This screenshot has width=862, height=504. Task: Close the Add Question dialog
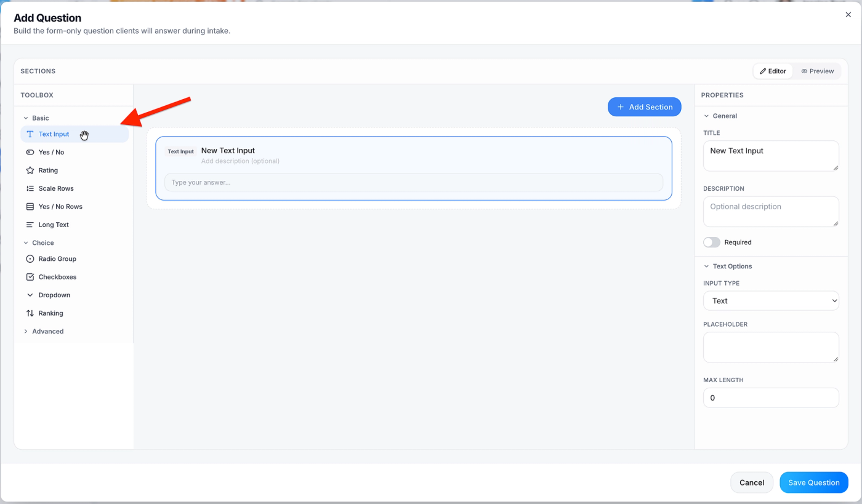(x=848, y=15)
